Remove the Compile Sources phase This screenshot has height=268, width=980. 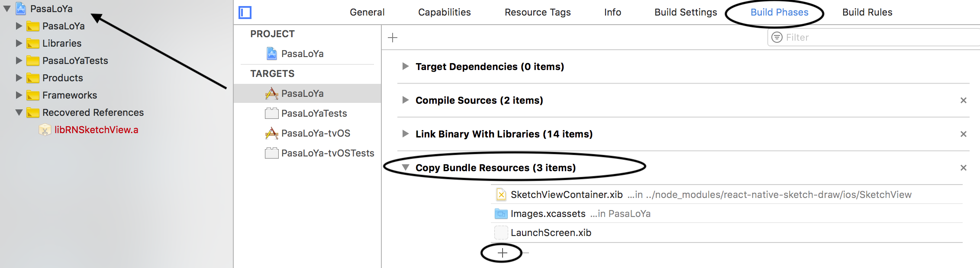[964, 100]
